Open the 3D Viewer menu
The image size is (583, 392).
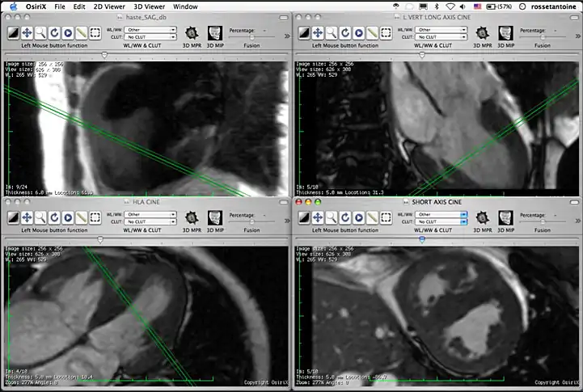pyautogui.click(x=149, y=6)
